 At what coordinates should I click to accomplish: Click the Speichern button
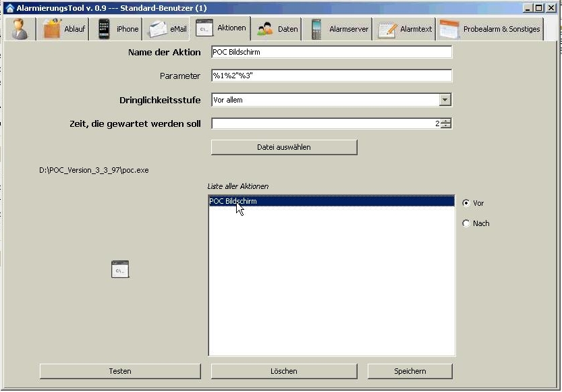click(410, 371)
